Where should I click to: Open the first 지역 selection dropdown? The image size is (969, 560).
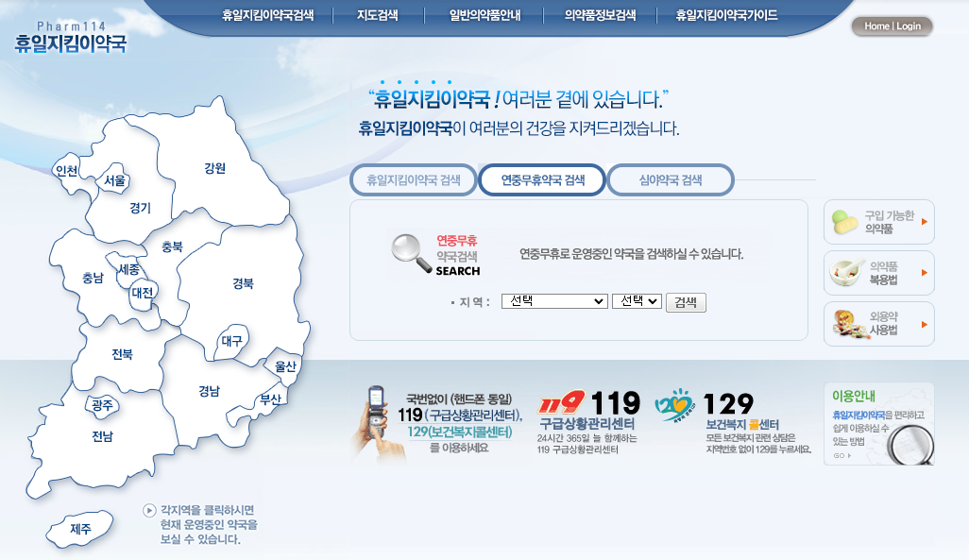coord(554,302)
